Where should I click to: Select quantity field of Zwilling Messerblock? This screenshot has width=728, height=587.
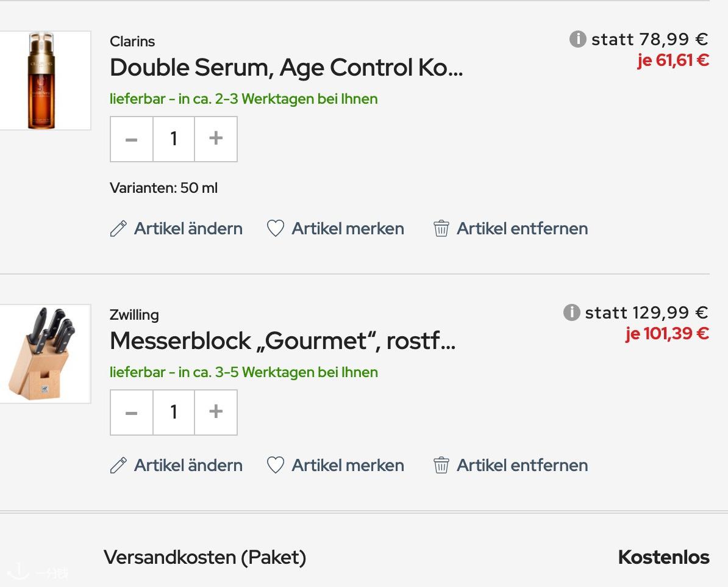(x=174, y=412)
